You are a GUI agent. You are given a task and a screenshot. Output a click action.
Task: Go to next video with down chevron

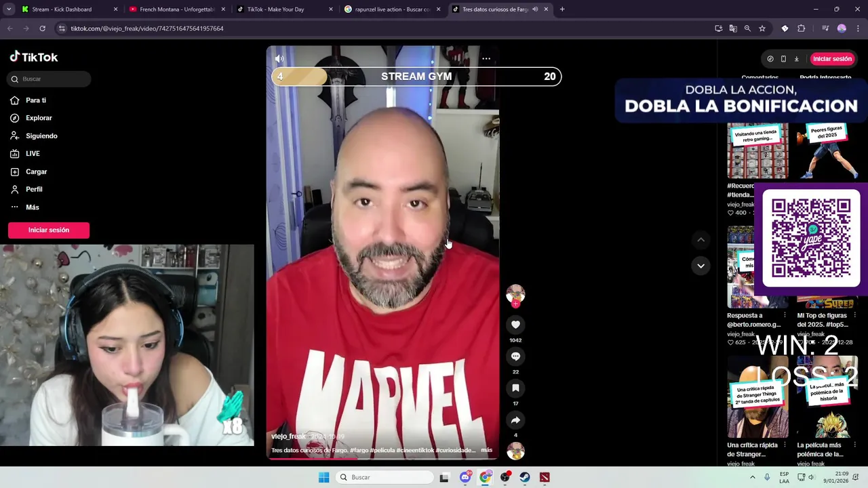701,266
